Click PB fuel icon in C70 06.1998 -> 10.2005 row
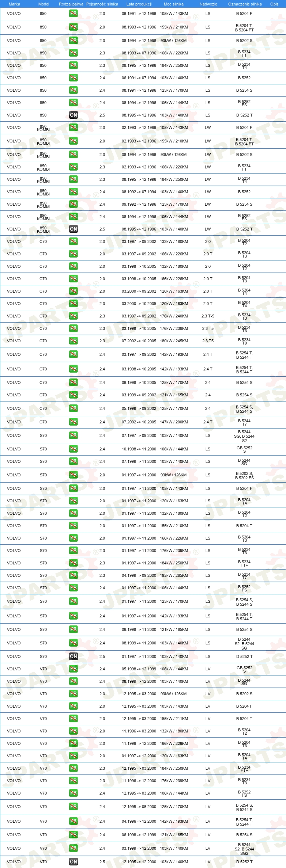Viewport: 286px width, 868px height. (x=73, y=382)
